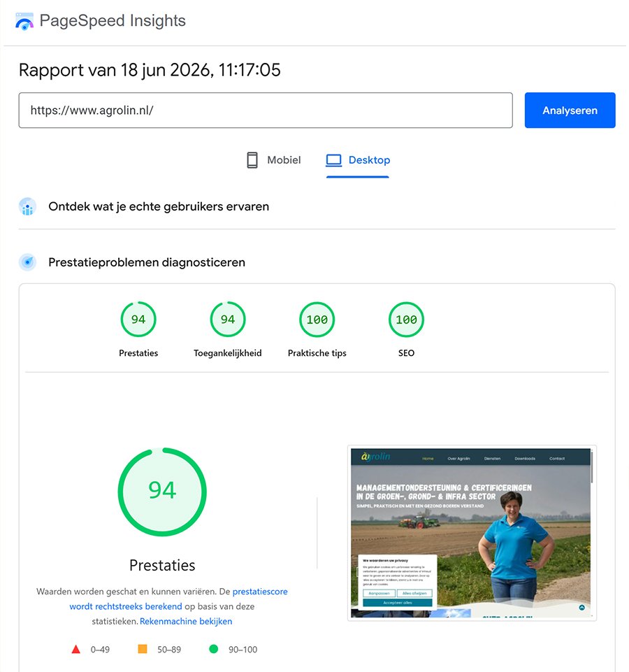This screenshot has width=629, height=672.
Task: Click the '0–49' legend text
Action: coord(100,650)
